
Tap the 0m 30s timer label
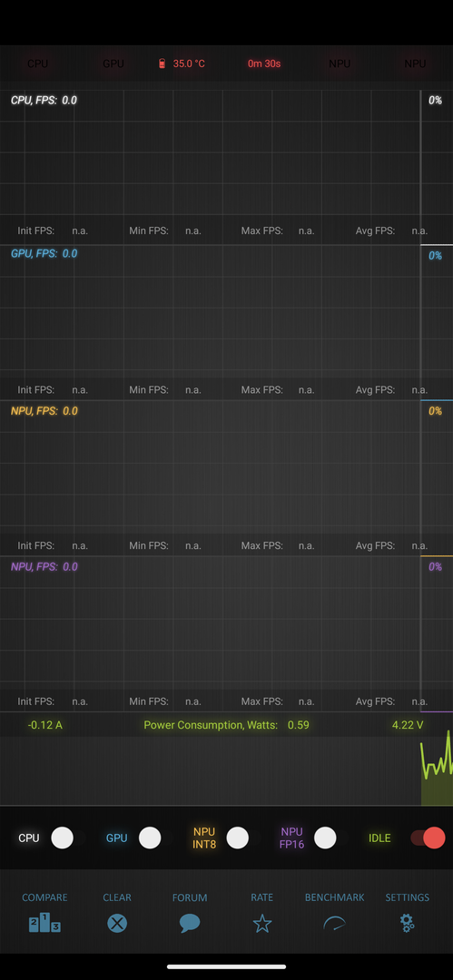point(264,64)
